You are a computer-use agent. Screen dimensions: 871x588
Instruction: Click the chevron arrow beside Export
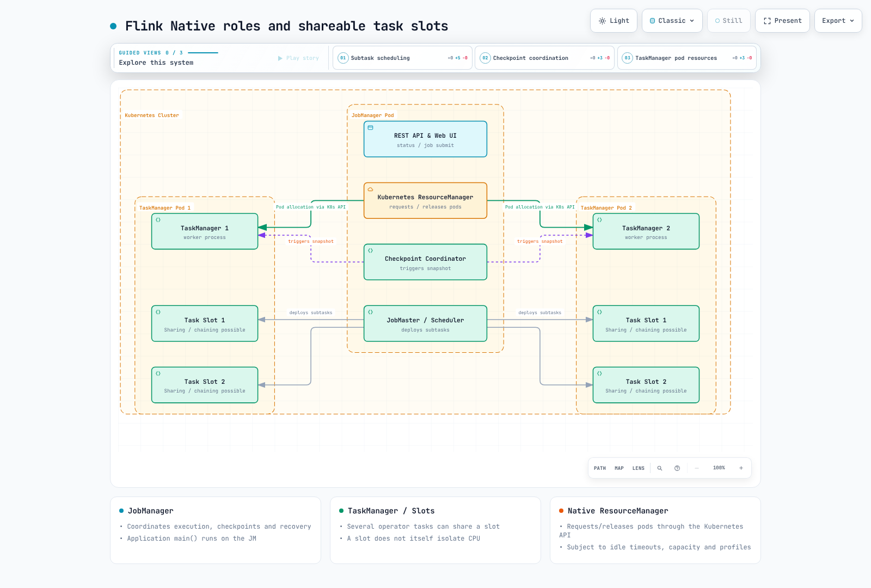(852, 21)
